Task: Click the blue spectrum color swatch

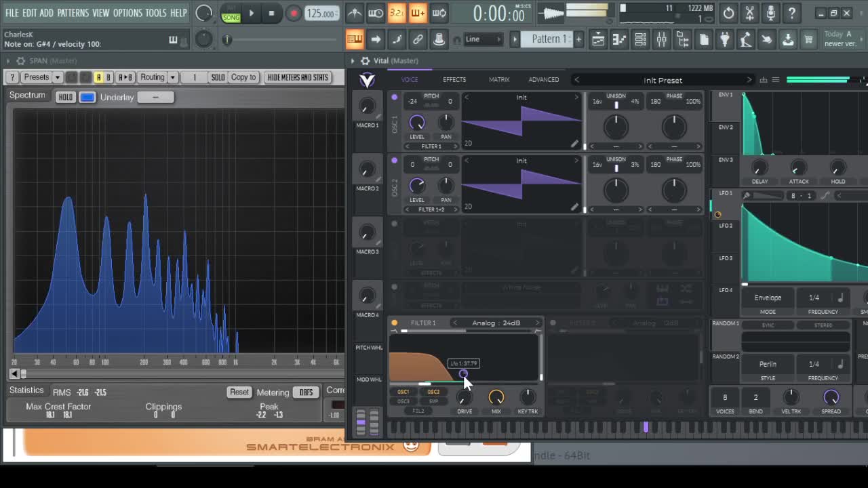Action: click(x=87, y=98)
